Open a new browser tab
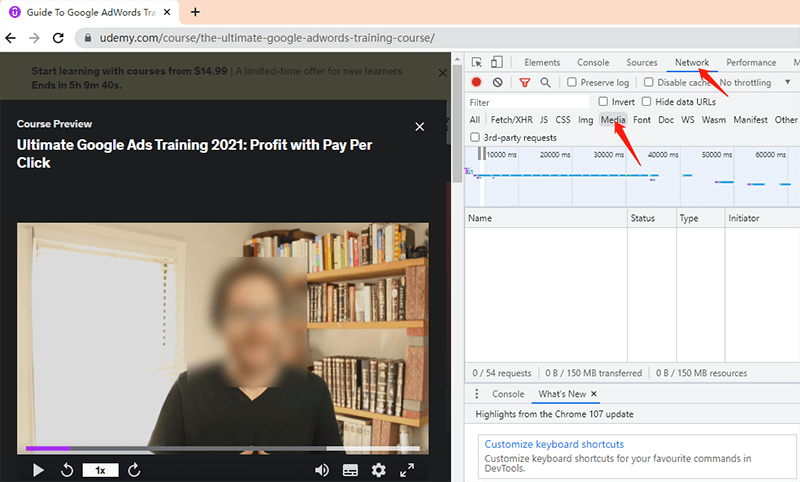Image resolution: width=800 pixels, height=482 pixels. [x=195, y=12]
